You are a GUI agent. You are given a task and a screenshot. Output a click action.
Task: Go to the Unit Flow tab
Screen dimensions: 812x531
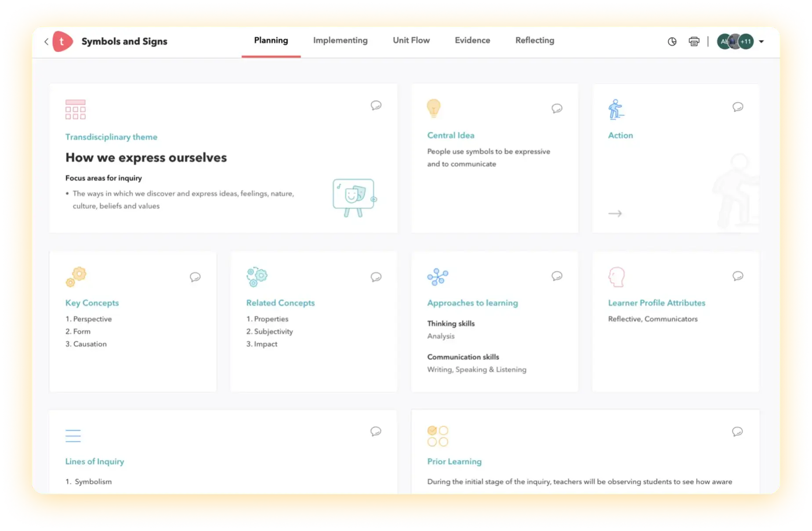(x=411, y=40)
